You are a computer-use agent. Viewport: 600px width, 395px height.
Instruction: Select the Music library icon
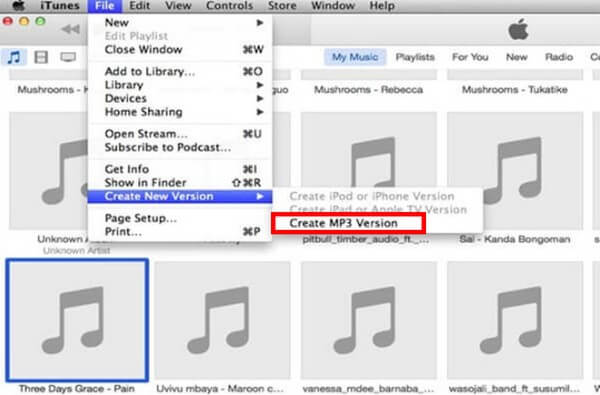click(x=14, y=57)
